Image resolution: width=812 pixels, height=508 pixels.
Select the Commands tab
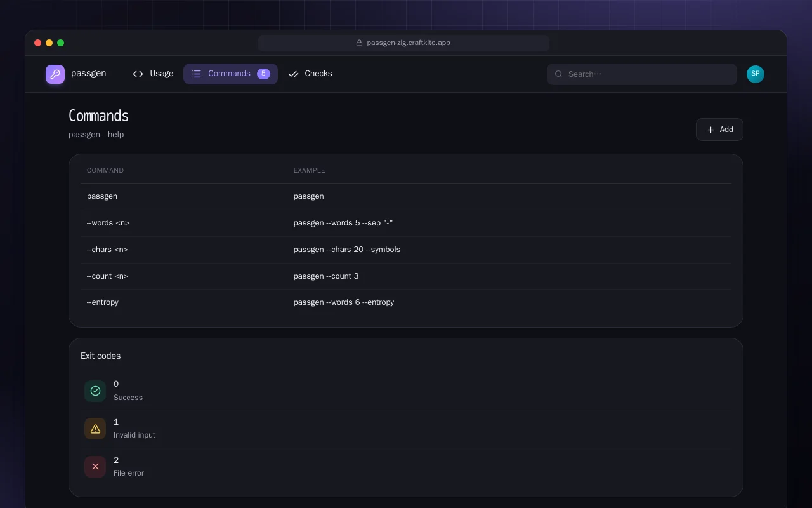[x=230, y=74]
